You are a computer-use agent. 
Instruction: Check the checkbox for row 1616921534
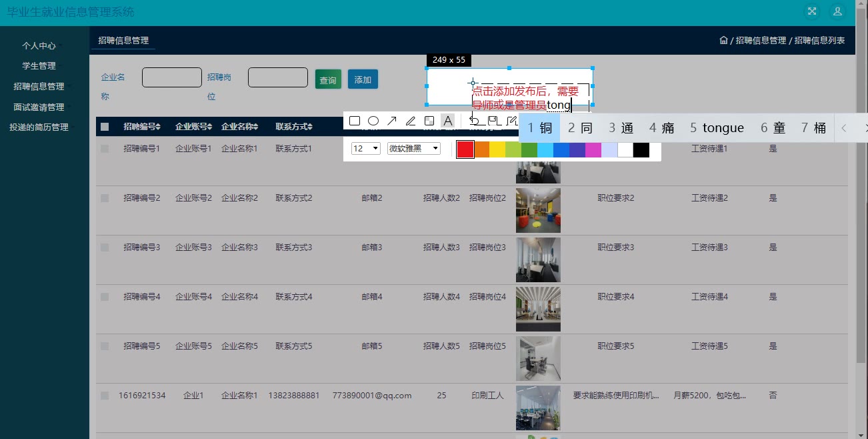[x=105, y=396]
